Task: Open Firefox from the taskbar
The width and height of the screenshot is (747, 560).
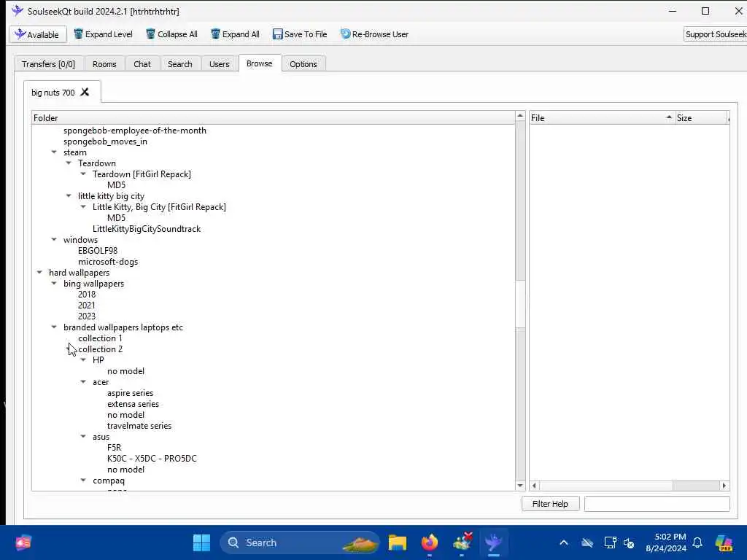Action: tap(429, 542)
